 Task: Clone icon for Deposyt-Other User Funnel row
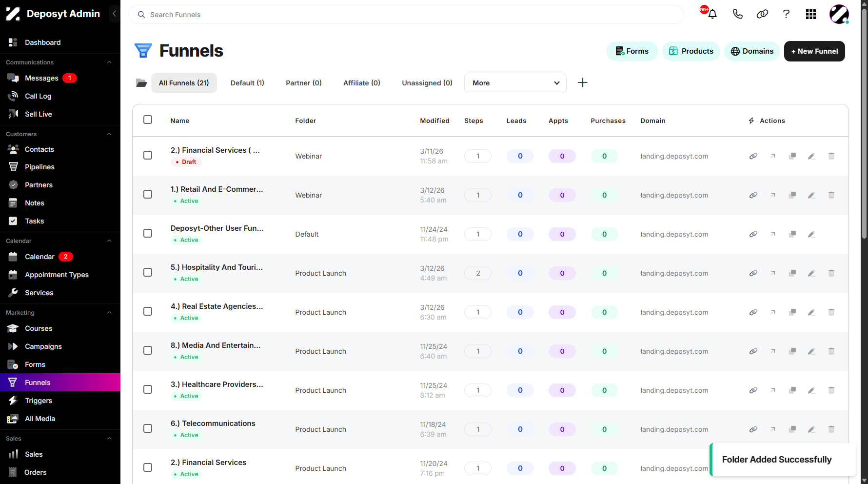792,234
